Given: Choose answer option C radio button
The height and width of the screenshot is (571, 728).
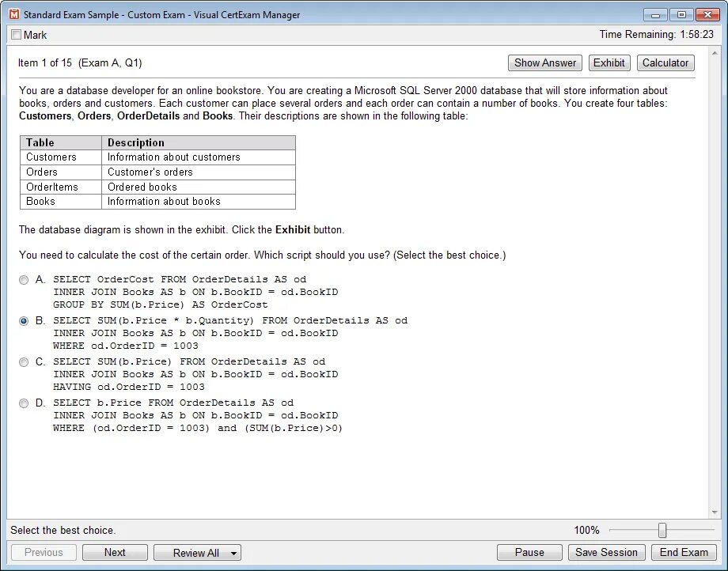Looking at the screenshot, I should (x=24, y=362).
